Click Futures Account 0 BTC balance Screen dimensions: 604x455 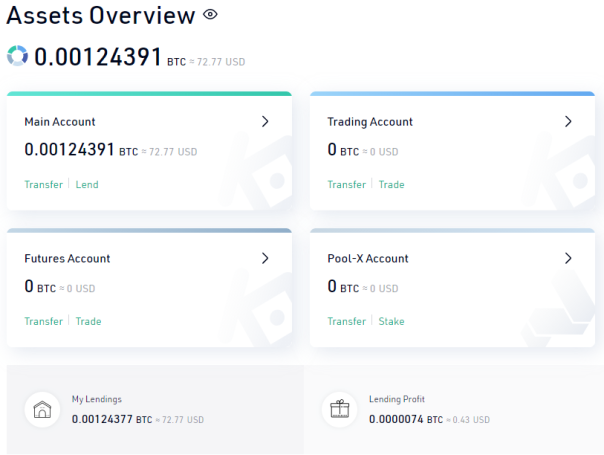(40, 286)
